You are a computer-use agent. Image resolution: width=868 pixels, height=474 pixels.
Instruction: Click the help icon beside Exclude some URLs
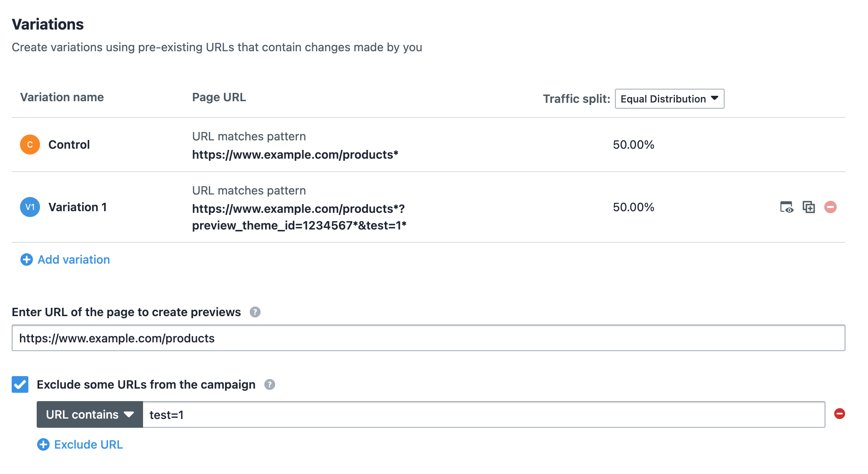click(270, 384)
